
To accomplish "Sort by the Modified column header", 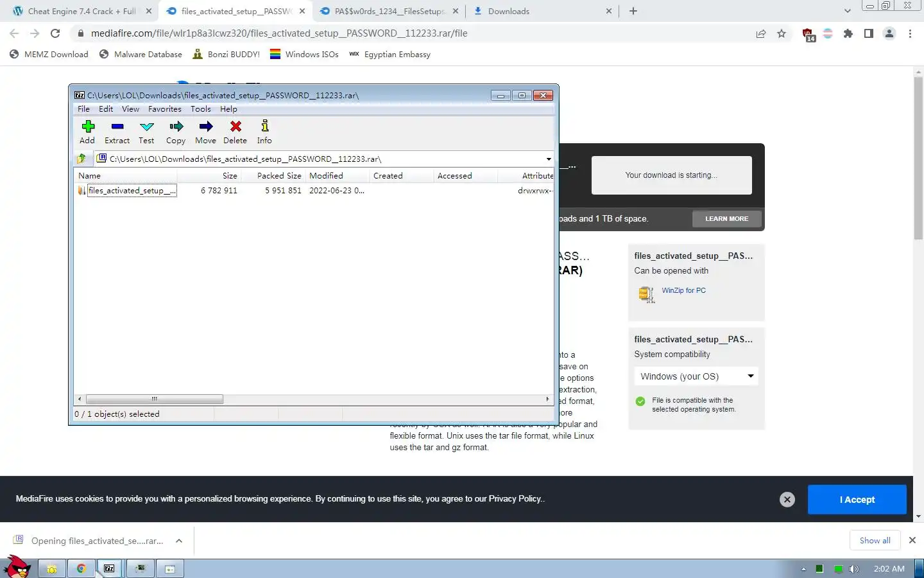I will [x=338, y=175].
